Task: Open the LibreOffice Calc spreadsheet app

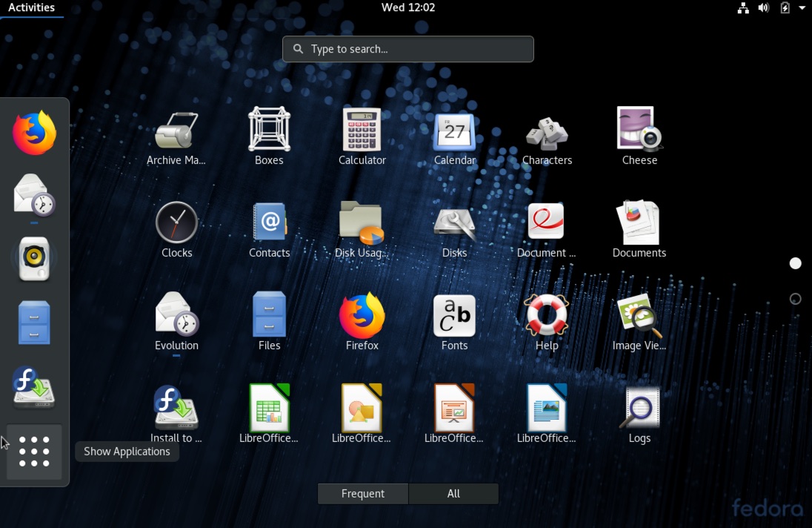Action: 269,408
